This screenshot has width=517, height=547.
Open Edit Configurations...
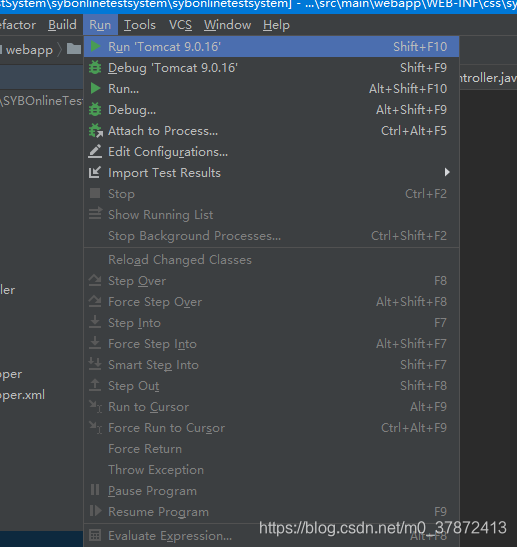point(271,151)
